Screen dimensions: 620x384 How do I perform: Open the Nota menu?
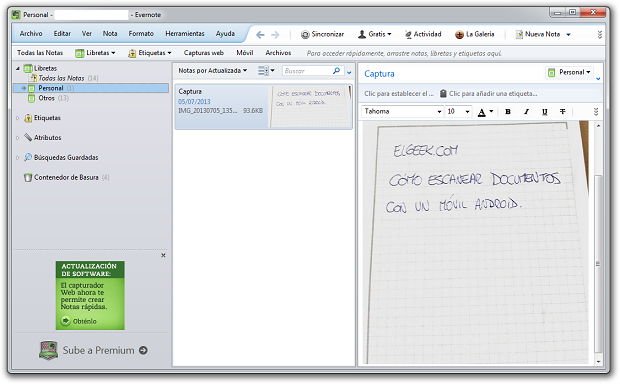tap(110, 34)
